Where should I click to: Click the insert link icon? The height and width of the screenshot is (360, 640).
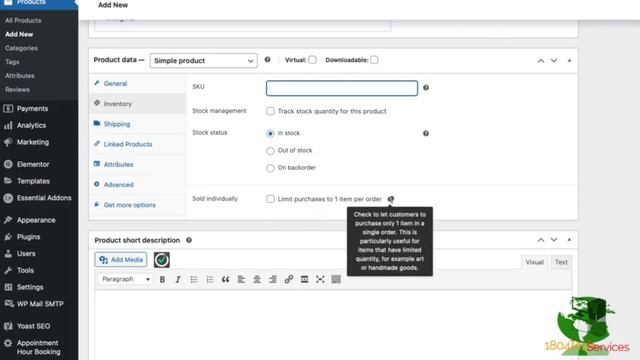point(289,280)
